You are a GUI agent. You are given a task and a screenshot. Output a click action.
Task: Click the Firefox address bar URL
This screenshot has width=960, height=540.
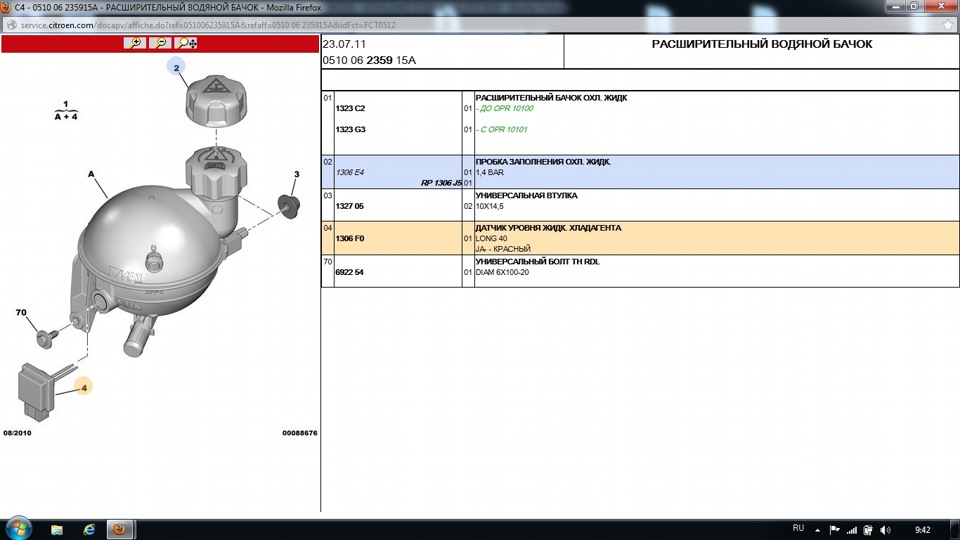coord(208,25)
